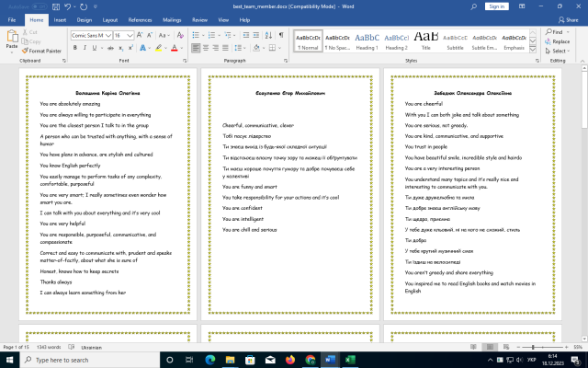Open Excel from the taskbar
Viewport: 588px width, 368px height.
pyautogui.click(x=350, y=360)
